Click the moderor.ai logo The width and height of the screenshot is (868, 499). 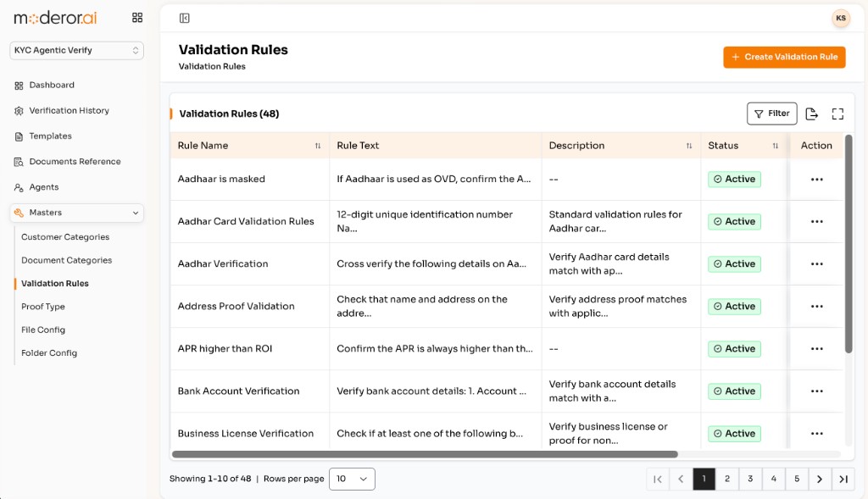(x=55, y=18)
